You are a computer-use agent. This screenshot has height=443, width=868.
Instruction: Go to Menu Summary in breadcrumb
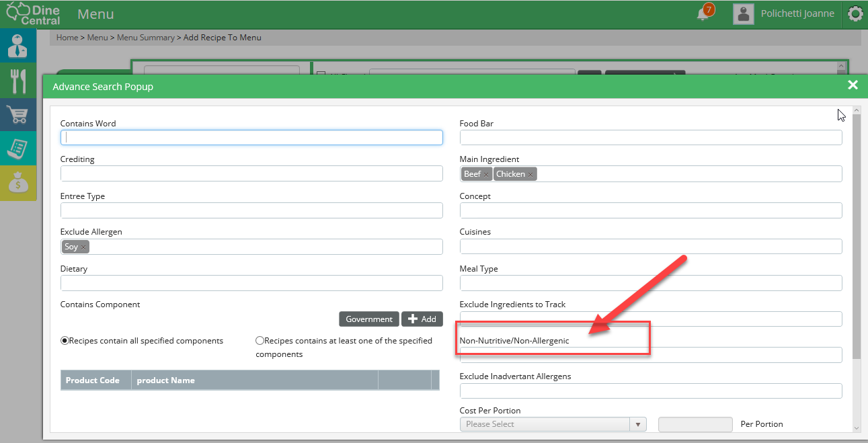point(145,38)
